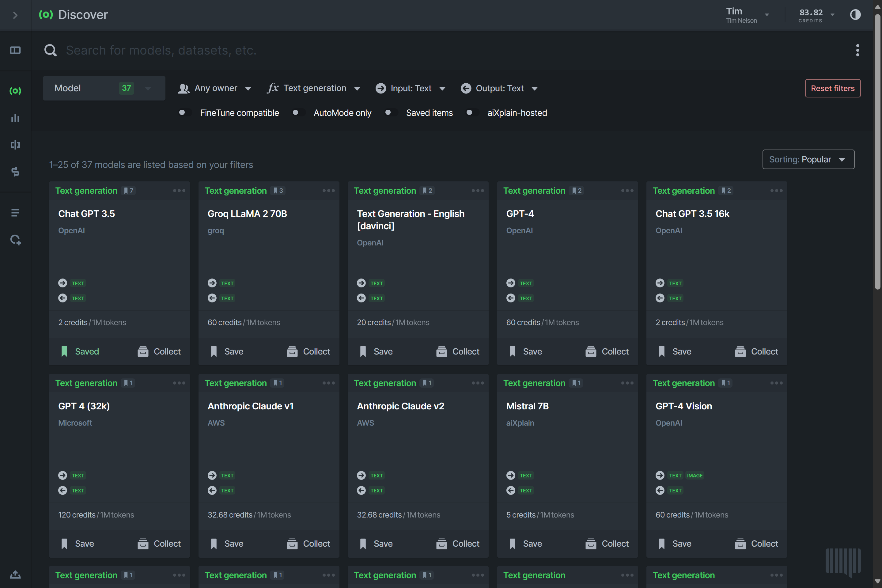Open three-dot menu on Text Generation English davinci card

coord(478,191)
